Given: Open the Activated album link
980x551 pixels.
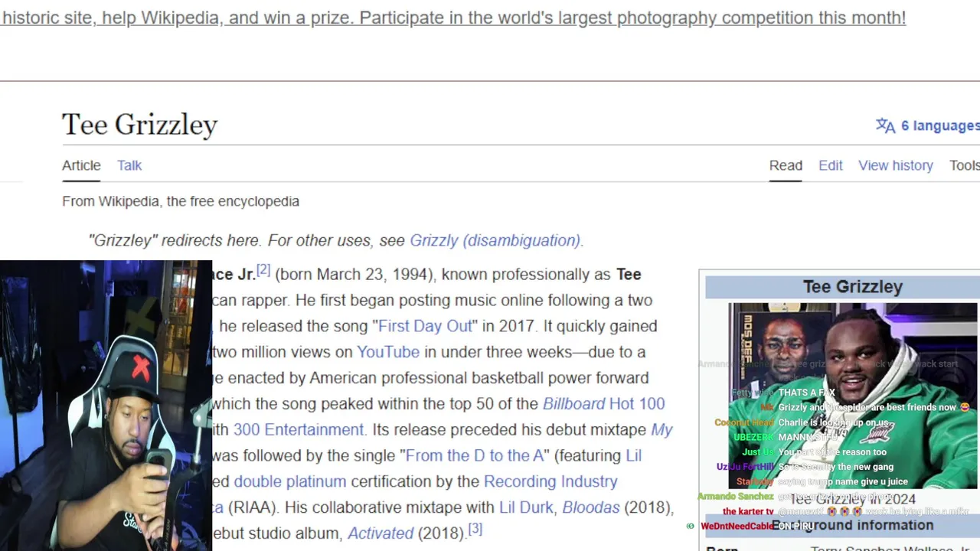Looking at the screenshot, I should click(x=381, y=533).
